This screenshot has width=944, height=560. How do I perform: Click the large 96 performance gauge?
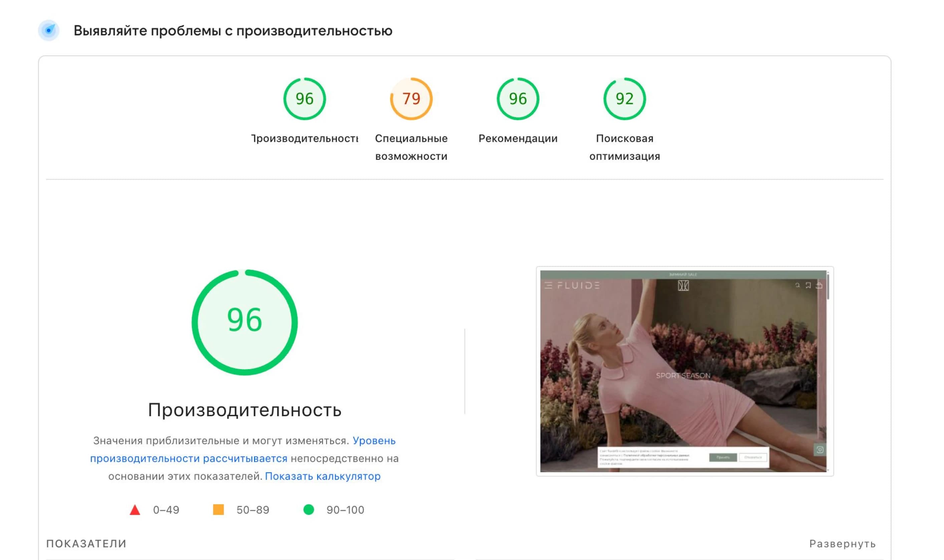245,322
